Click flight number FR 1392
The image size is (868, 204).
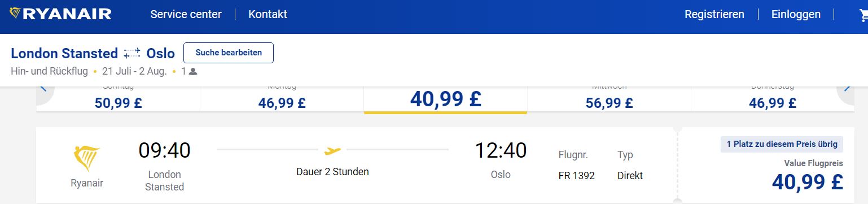coord(576,175)
